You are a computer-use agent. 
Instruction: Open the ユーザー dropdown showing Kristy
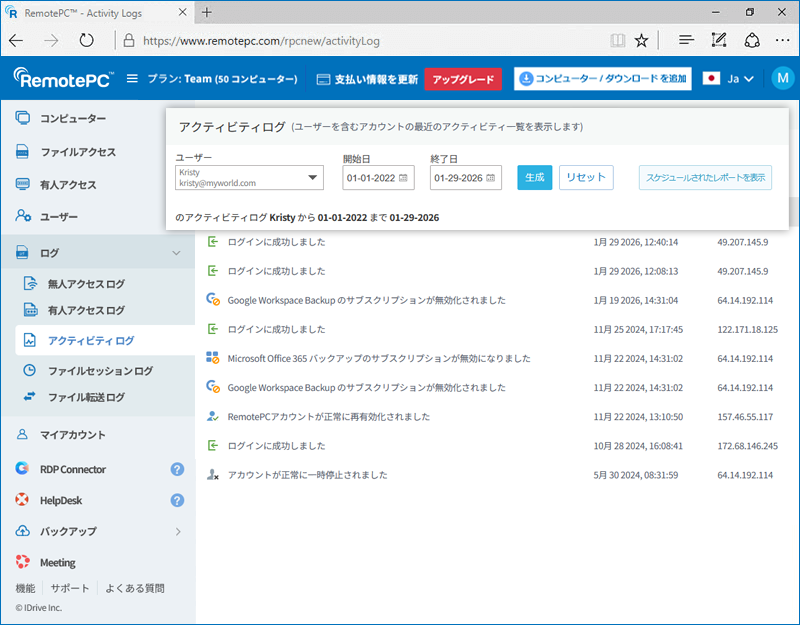(313, 177)
